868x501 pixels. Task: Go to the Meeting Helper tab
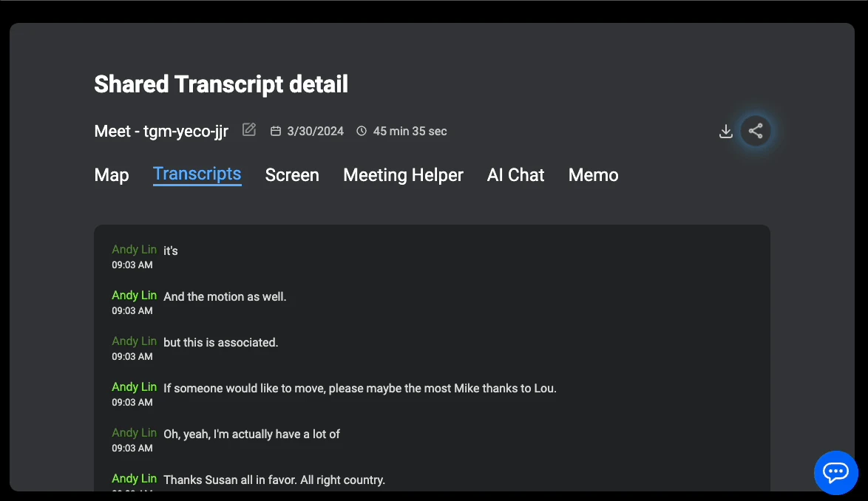point(403,175)
